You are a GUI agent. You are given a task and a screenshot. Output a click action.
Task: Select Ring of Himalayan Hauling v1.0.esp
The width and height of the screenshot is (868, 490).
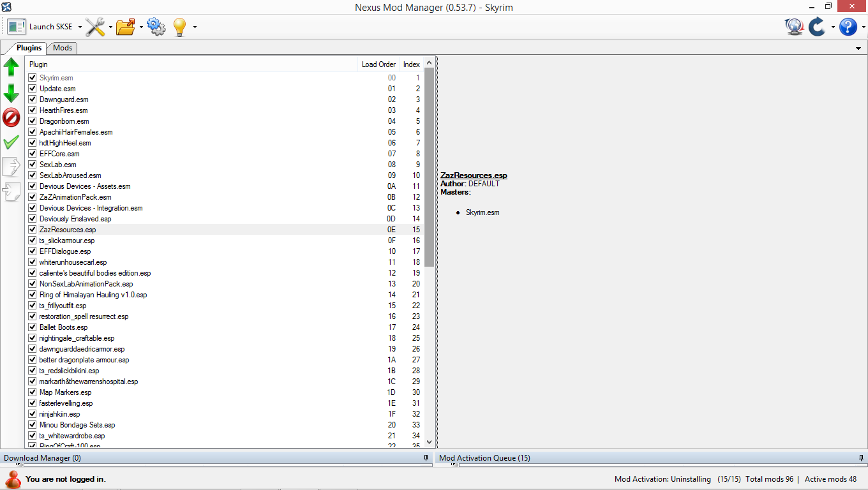coord(225,295)
